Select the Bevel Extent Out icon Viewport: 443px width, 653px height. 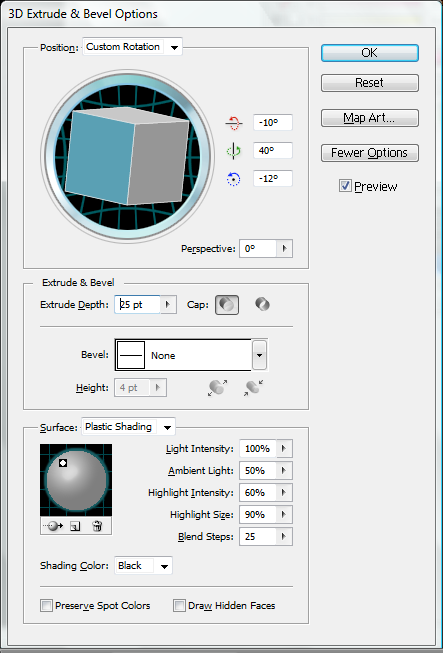tap(217, 387)
